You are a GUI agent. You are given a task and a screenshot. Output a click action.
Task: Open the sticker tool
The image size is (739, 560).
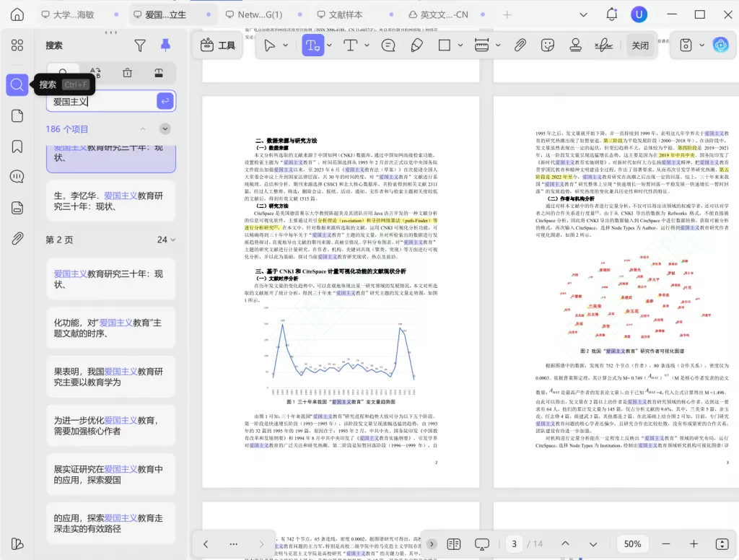pyautogui.click(x=548, y=45)
